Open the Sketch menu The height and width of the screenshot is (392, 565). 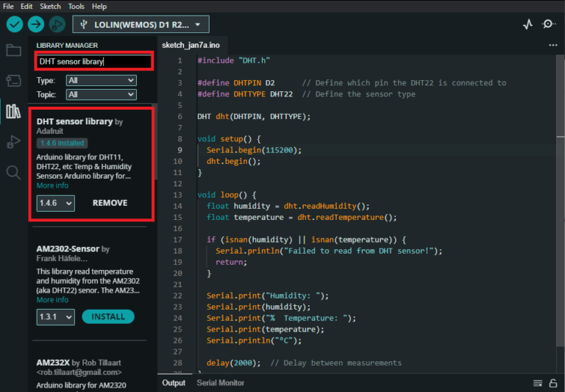click(x=50, y=6)
